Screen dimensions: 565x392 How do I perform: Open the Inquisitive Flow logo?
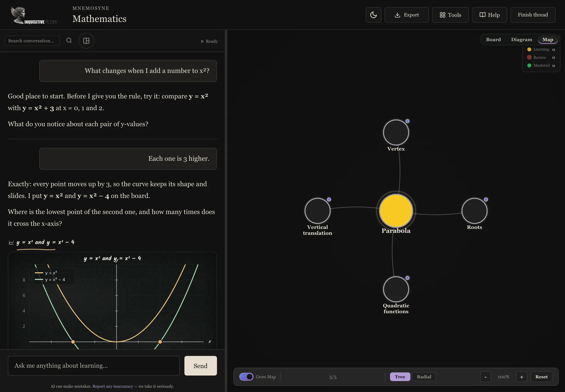coord(34,15)
